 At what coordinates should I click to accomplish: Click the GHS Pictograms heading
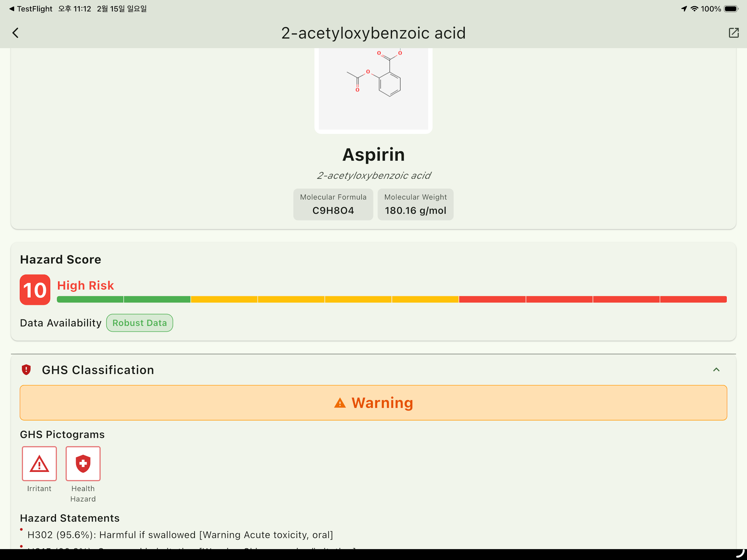pos(62,434)
